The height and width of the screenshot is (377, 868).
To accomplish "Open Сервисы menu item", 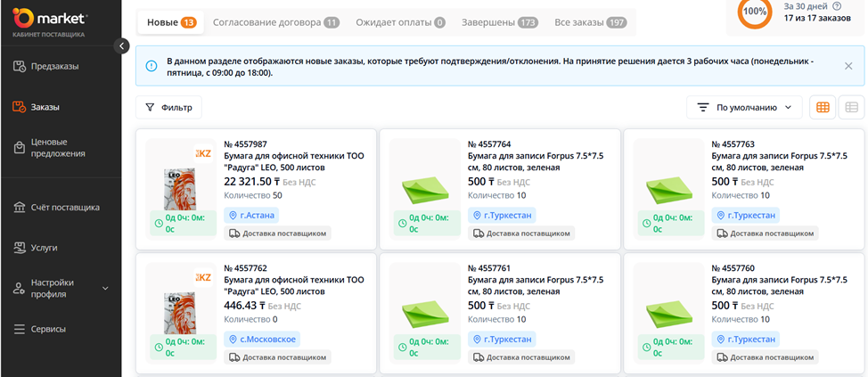I will point(48,329).
